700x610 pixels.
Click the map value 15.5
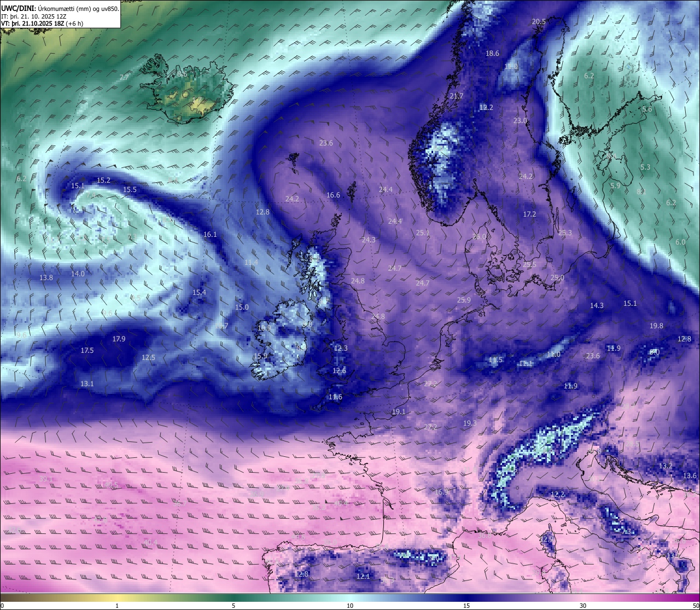click(130, 190)
